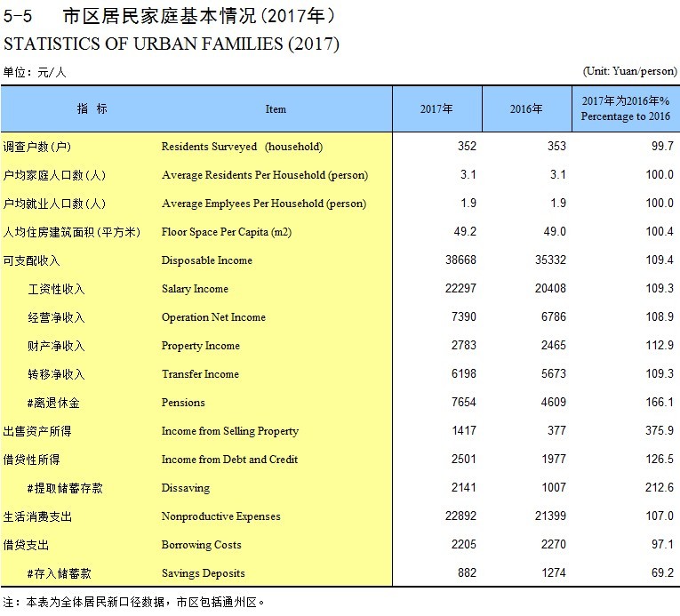Click the 2017 Disposable Income value 38668
Viewport: 680px width, 616px height.
click(x=460, y=260)
